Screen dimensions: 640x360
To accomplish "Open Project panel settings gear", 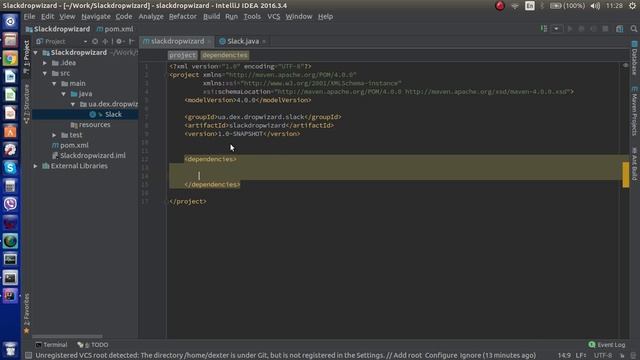I will pyautogui.click(x=119, y=42).
